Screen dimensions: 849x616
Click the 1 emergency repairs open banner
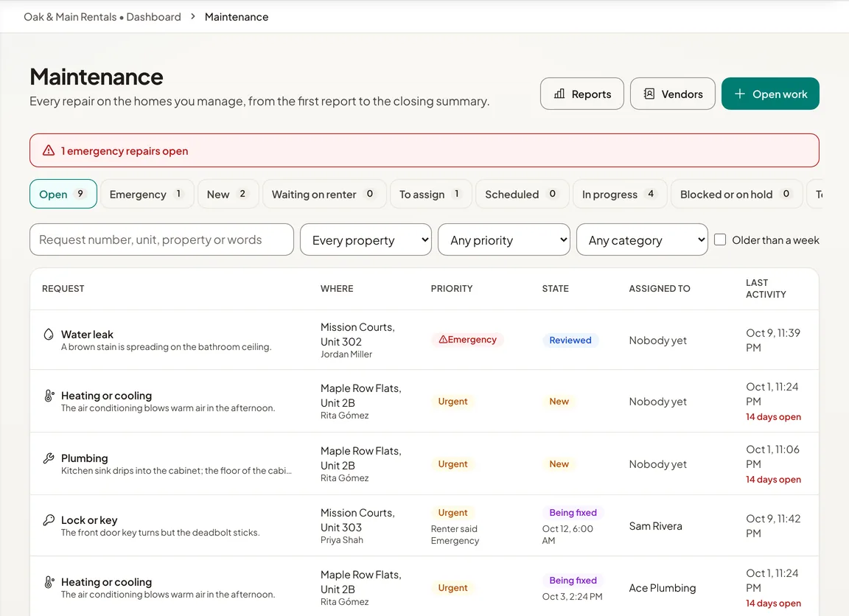pyautogui.click(x=424, y=150)
